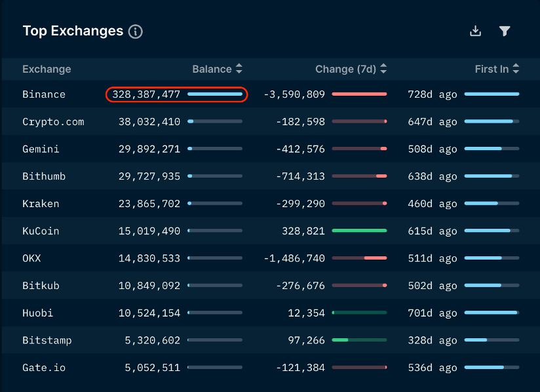Click Bitkub first in 502d ago
This screenshot has height=392, width=540.
point(433,286)
